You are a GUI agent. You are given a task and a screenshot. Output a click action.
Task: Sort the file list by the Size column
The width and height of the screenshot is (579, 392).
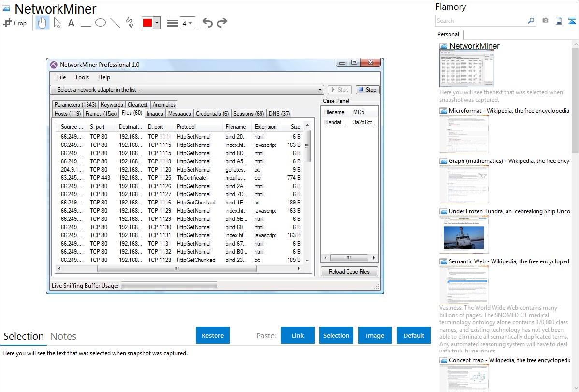coord(291,127)
